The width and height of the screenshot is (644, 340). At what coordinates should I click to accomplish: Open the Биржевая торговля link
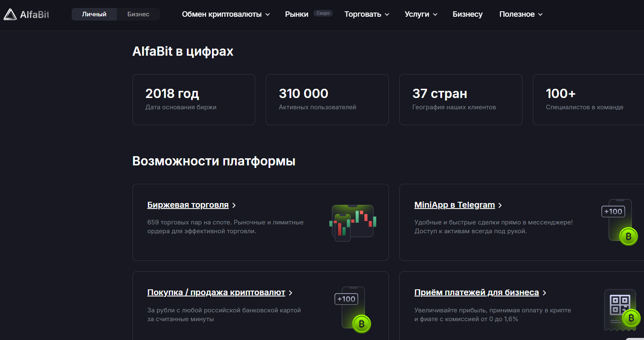pos(188,205)
